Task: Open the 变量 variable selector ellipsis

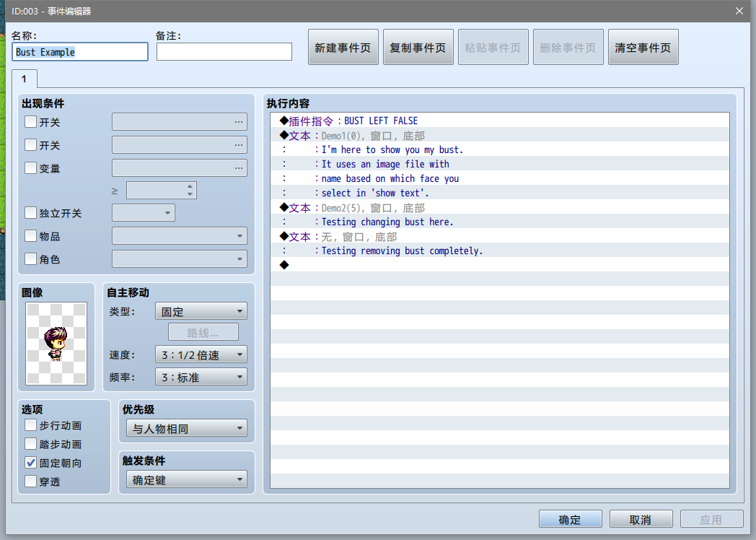Action: (x=239, y=168)
